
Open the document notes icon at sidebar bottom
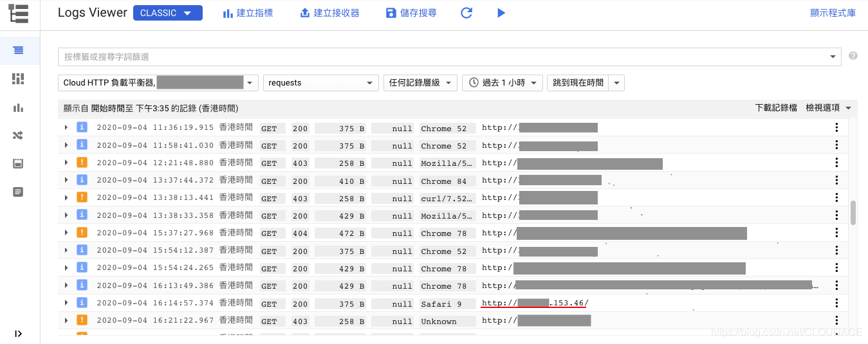click(x=18, y=192)
